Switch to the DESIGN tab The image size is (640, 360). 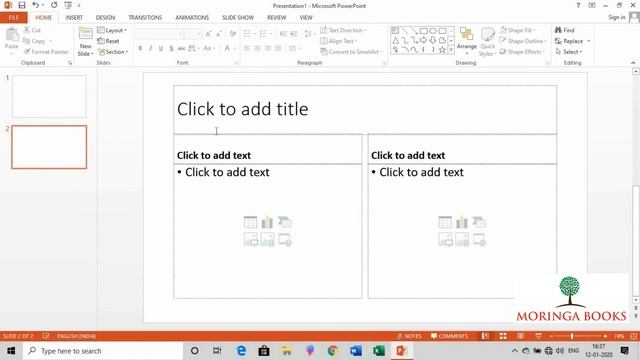(105, 18)
